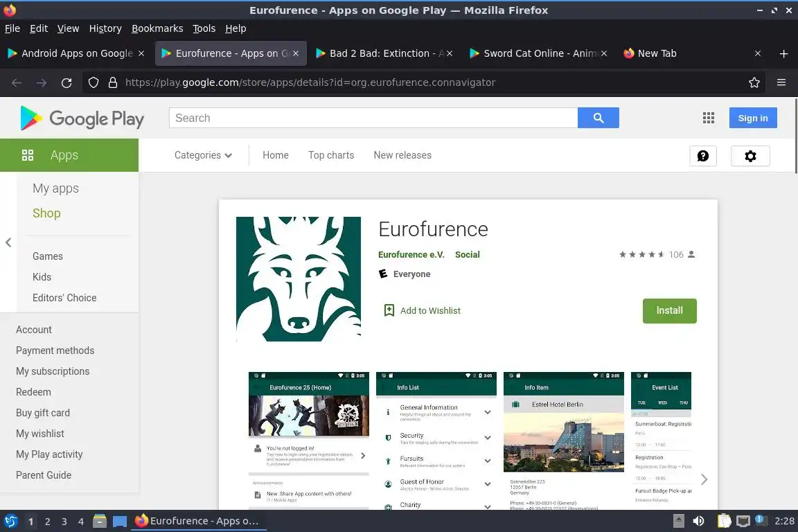This screenshot has height=532, width=798.
Task: Open the help question mark icon
Action: tap(703, 156)
